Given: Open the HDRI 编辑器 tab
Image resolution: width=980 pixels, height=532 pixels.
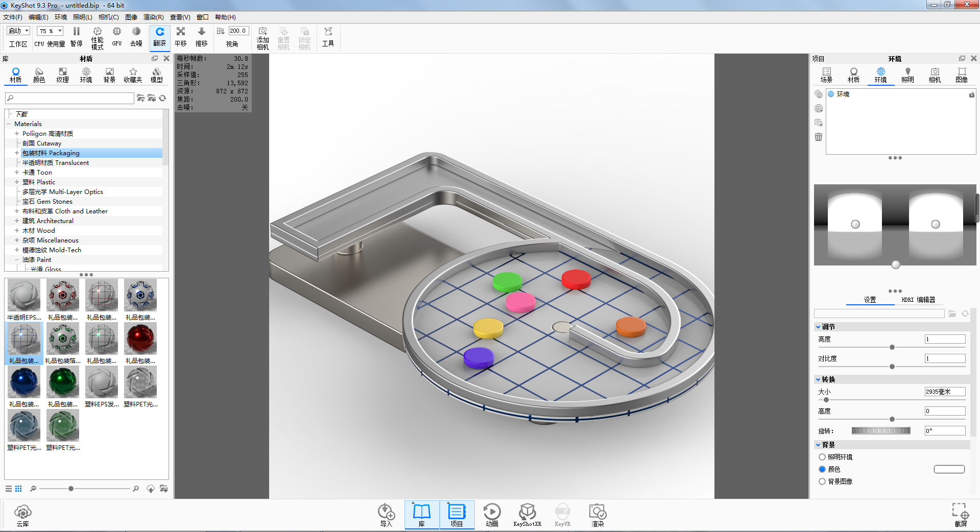Looking at the screenshot, I should point(918,300).
